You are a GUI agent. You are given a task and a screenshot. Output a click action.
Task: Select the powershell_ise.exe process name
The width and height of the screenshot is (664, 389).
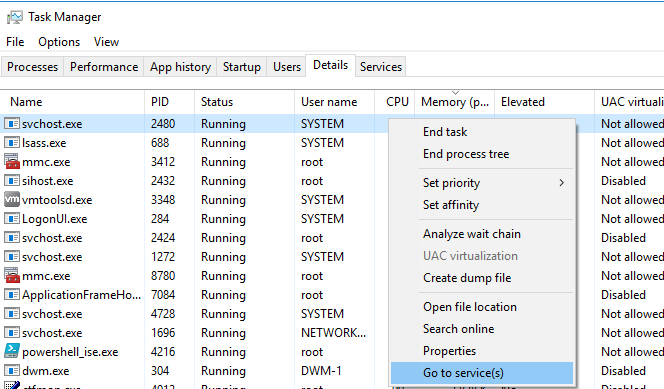pos(70,352)
